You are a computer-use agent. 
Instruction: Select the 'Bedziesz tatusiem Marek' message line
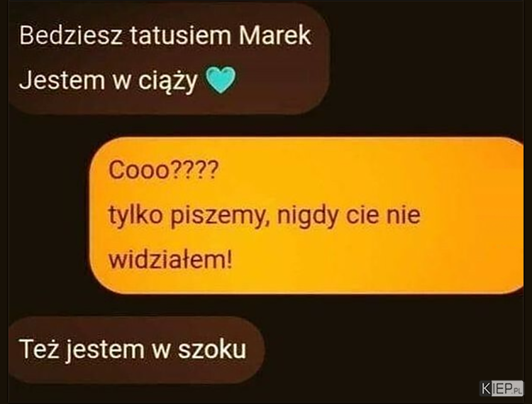(165, 36)
